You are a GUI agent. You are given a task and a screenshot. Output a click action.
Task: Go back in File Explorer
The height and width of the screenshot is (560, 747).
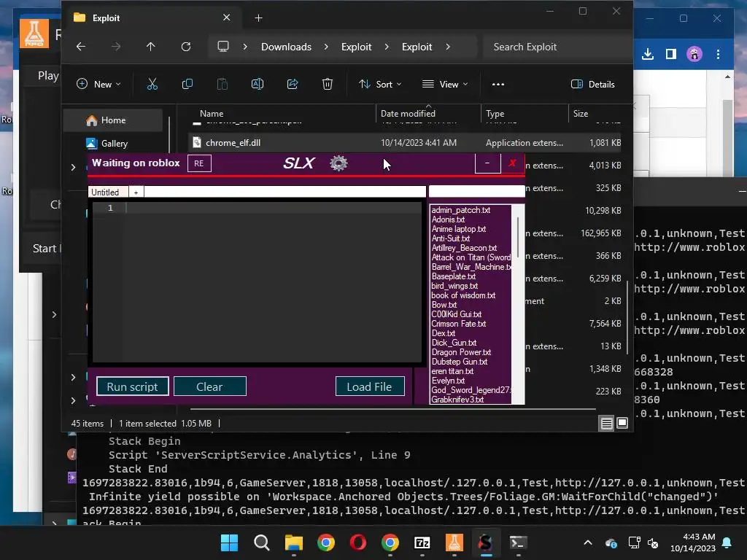coord(81,47)
